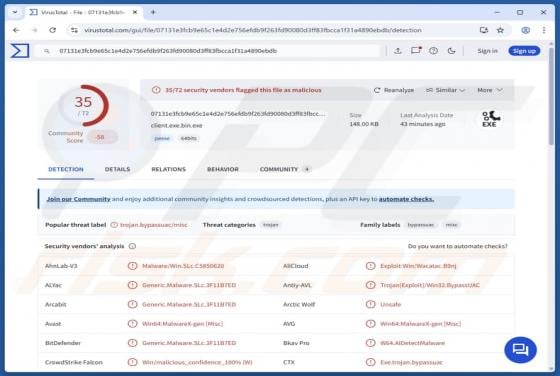Click the 35/72 security vendors flagged message

click(243, 90)
